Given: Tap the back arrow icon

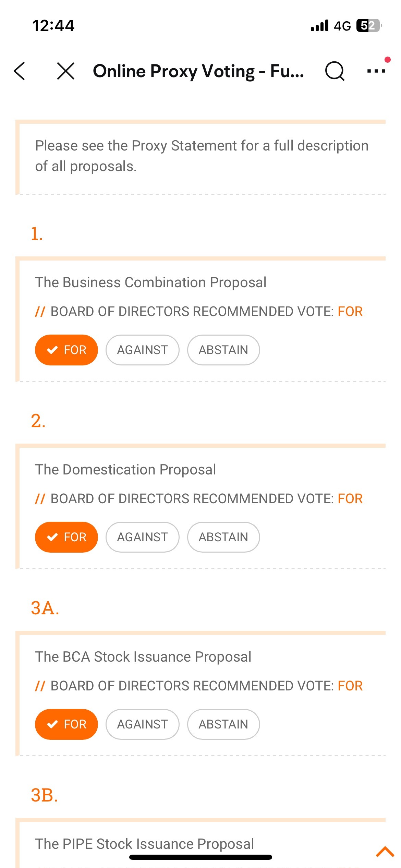Looking at the screenshot, I should click(x=20, y=71).
